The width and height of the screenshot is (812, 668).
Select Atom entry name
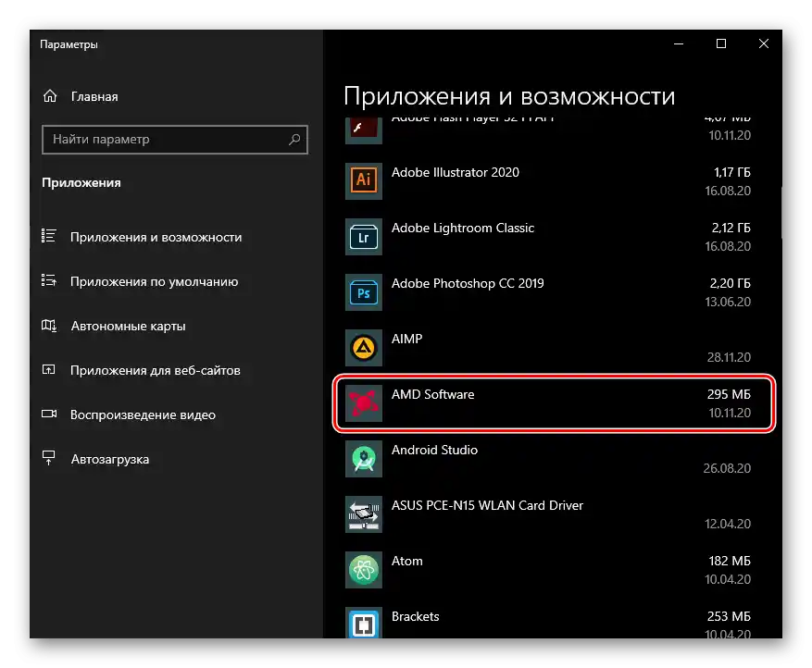(x=407, y=561)
